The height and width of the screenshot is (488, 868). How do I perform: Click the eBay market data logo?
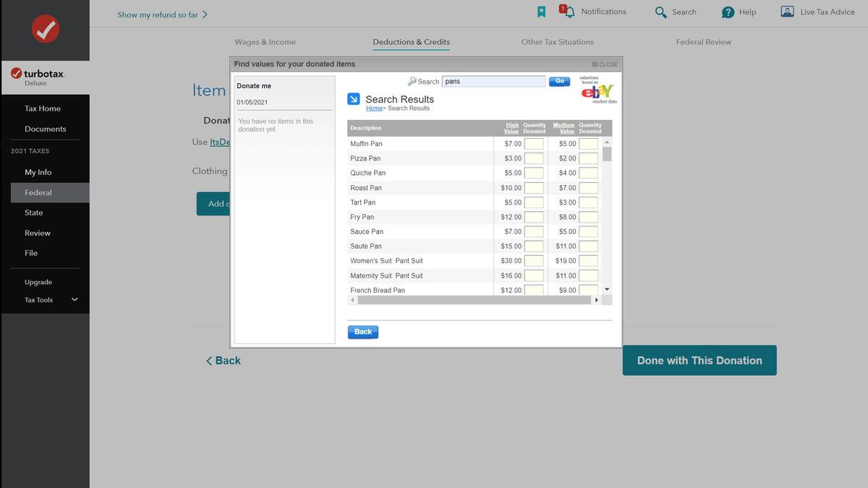(x=598, y=90)
